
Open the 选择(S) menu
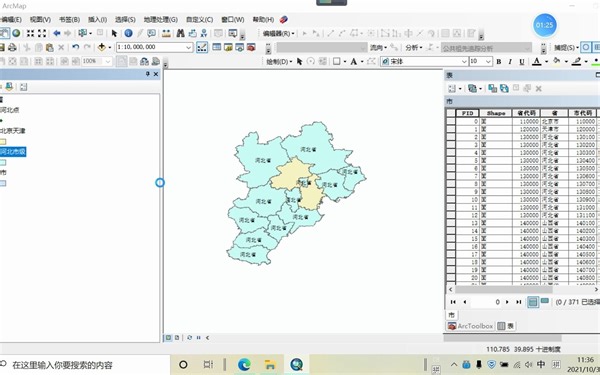pyautogui.click(x=126, y=20)
